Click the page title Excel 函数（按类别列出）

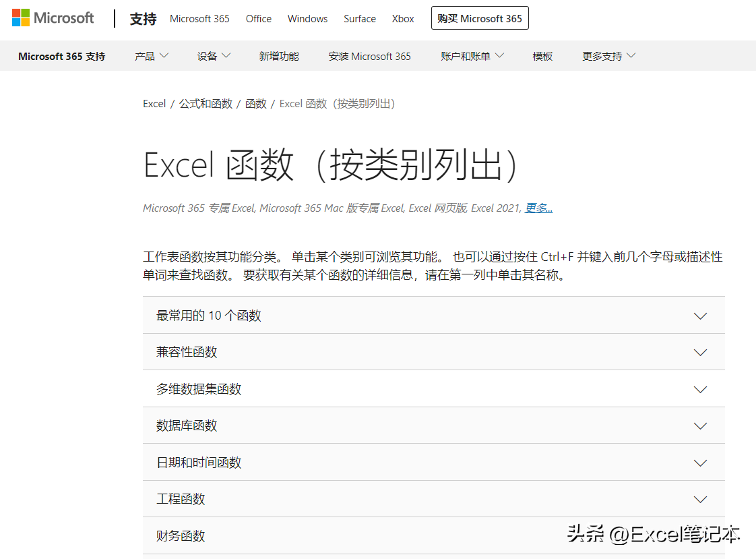331,165
